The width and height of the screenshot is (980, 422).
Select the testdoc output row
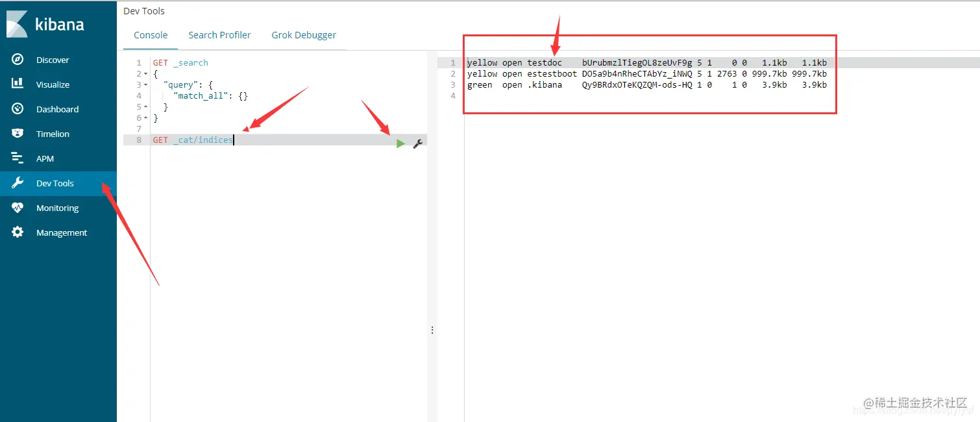[646, 63]
